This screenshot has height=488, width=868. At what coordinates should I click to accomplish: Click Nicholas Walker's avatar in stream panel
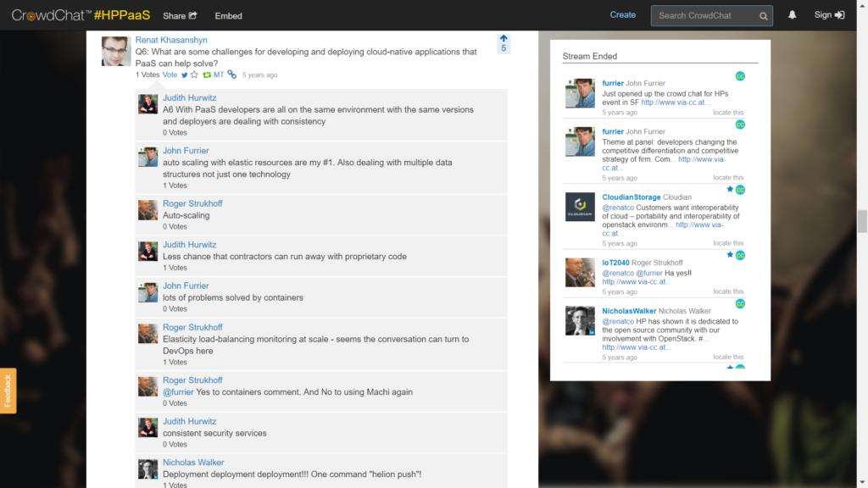click(x=580, y=321)
